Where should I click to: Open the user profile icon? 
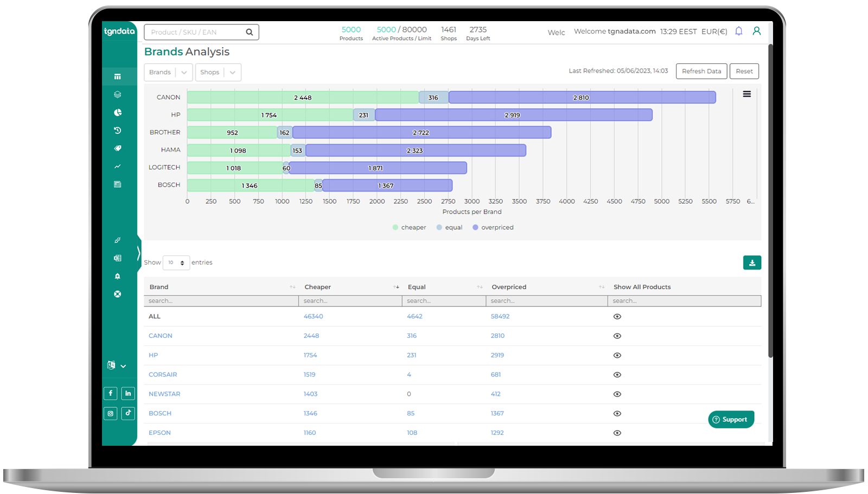pyautogui.click(x=756, y=31)
